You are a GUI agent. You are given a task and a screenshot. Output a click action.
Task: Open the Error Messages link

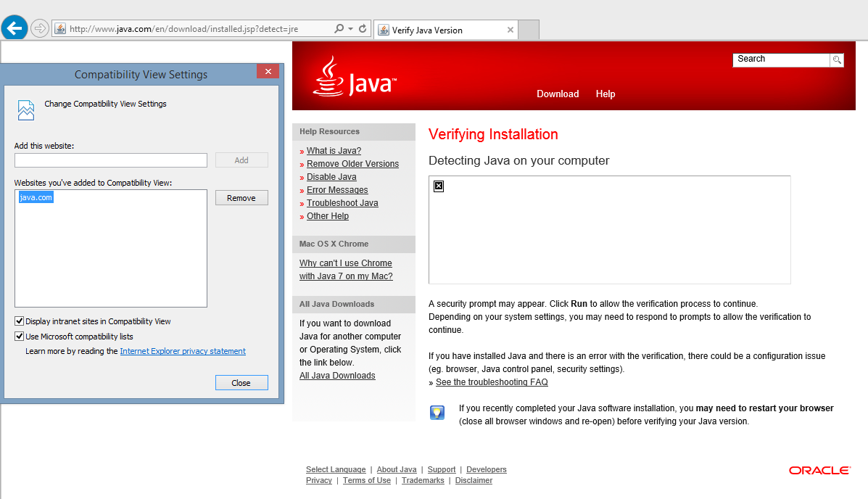coord(337,190)
